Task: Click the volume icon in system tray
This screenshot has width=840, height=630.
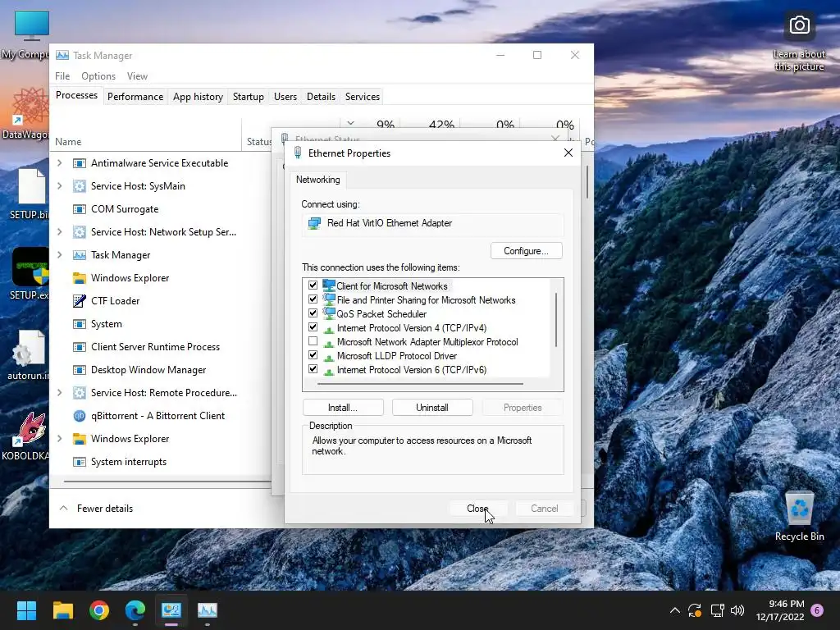Action: 737,610
